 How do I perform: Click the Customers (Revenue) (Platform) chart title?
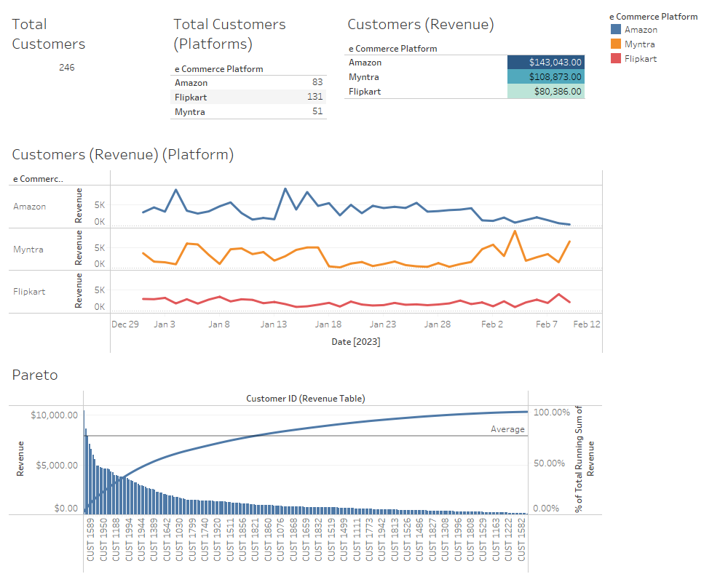pyautogui.click(x=122, y=154)
